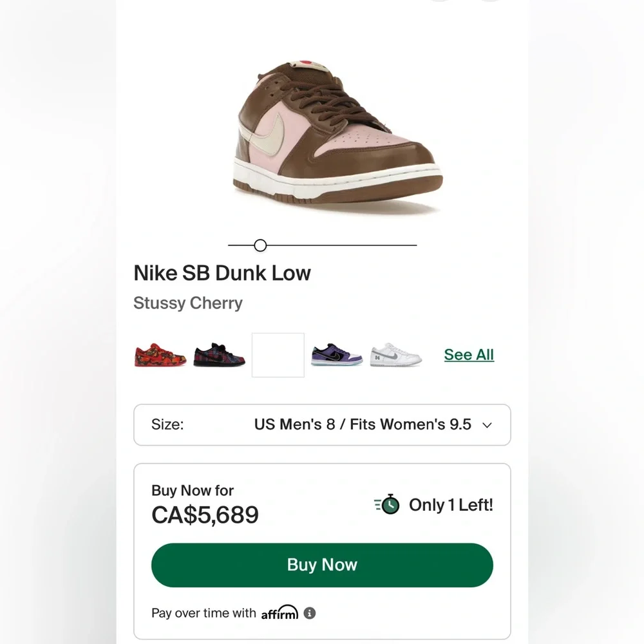This screenshot has width=644, height=644.
Task: Open the Size dropdown chevron arrow
Action: pyautogui.click(x=488, y=425)
